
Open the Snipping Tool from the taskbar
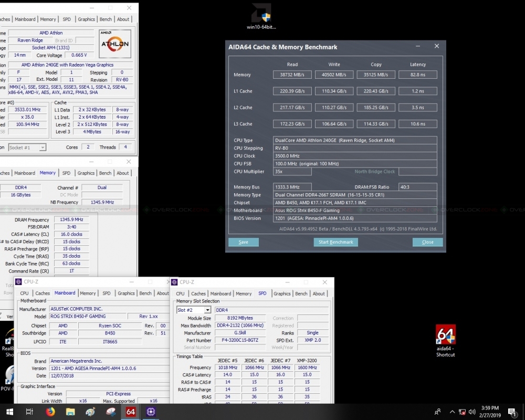pos(110,412)
